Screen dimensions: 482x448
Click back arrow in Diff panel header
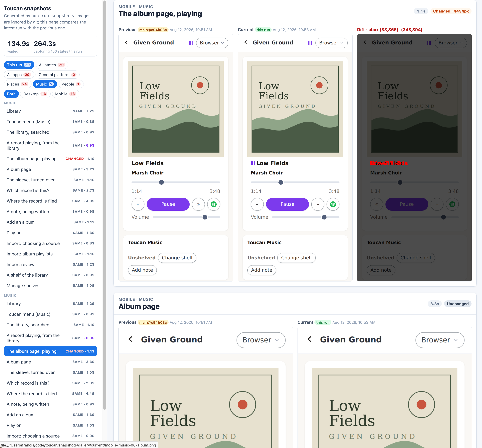pos(365,42)
